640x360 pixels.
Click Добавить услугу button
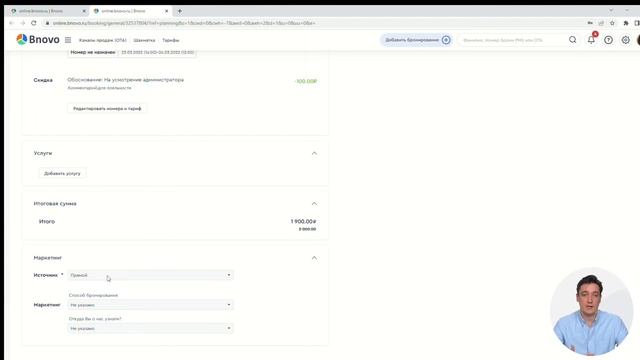pyautogui.click(x=62, y=173)
